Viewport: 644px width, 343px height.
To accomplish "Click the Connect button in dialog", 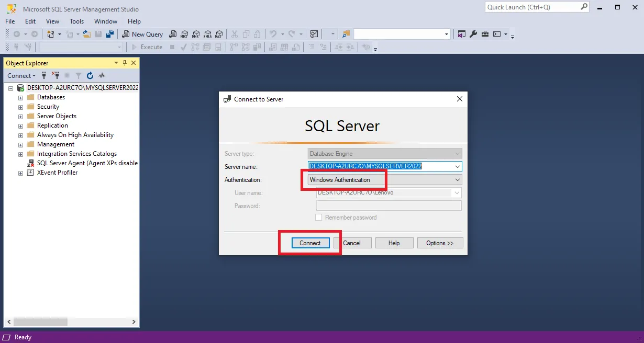I will 310,243.
